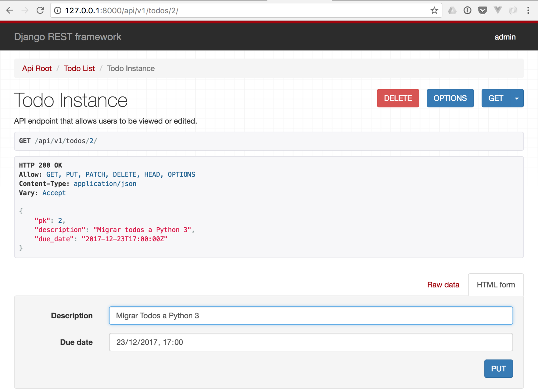Open the Pocket extension icon

[483, 11]
